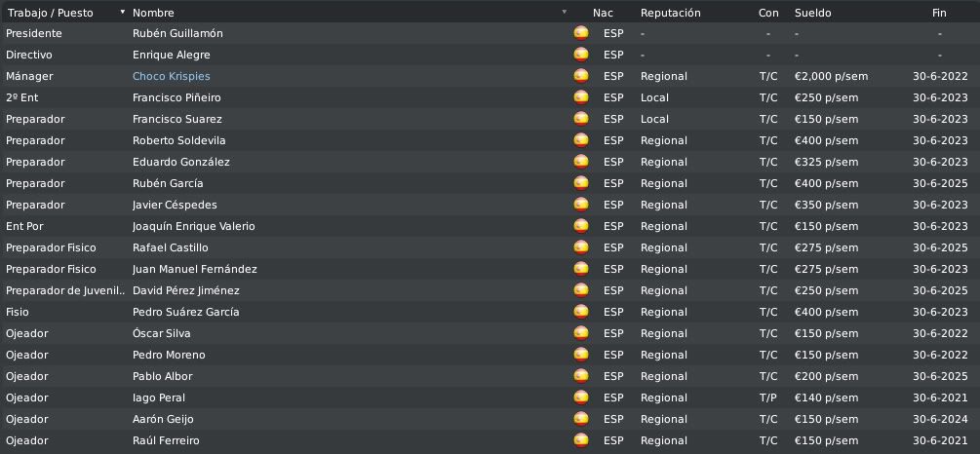The height and width of the screenshot is (454, 980).
Task: Open Choco Krispies manager profile link
Action: (172, 76)
